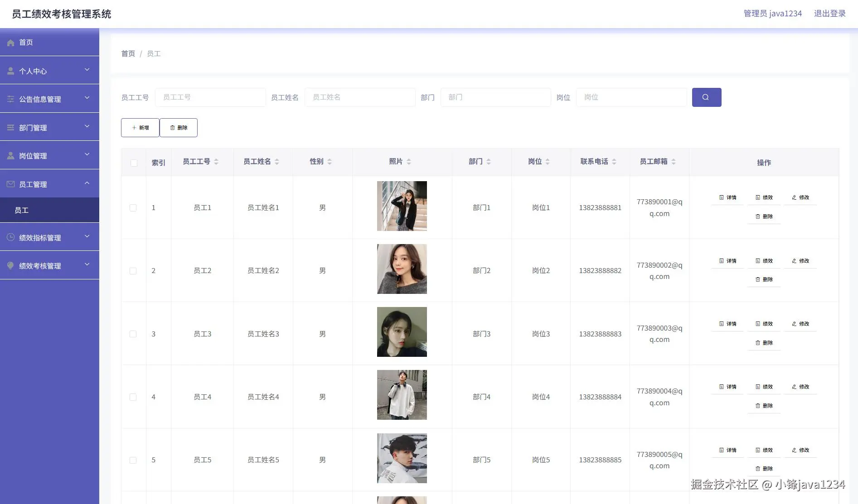Click 管理员 java1234 account link

(x=772, y=14)
